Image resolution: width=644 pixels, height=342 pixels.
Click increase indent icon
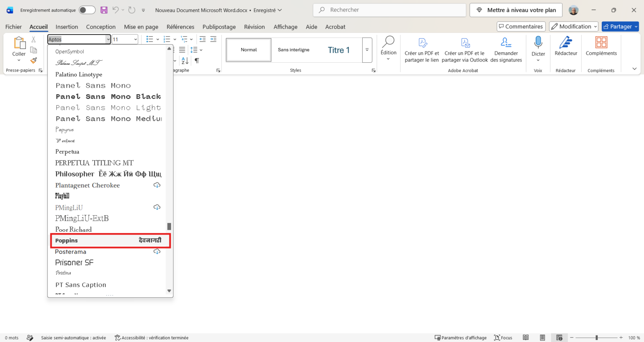coord(213,39)
